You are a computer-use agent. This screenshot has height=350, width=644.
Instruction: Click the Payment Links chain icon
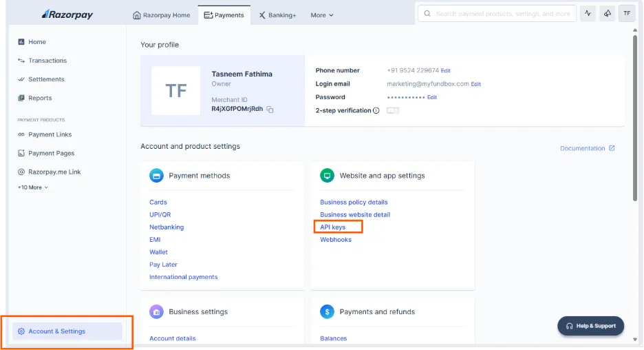point(21,134)
